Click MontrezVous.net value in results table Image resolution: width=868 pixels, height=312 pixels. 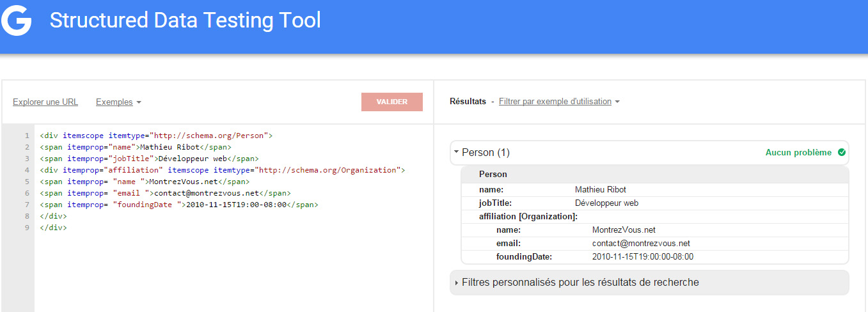[624, 230]
